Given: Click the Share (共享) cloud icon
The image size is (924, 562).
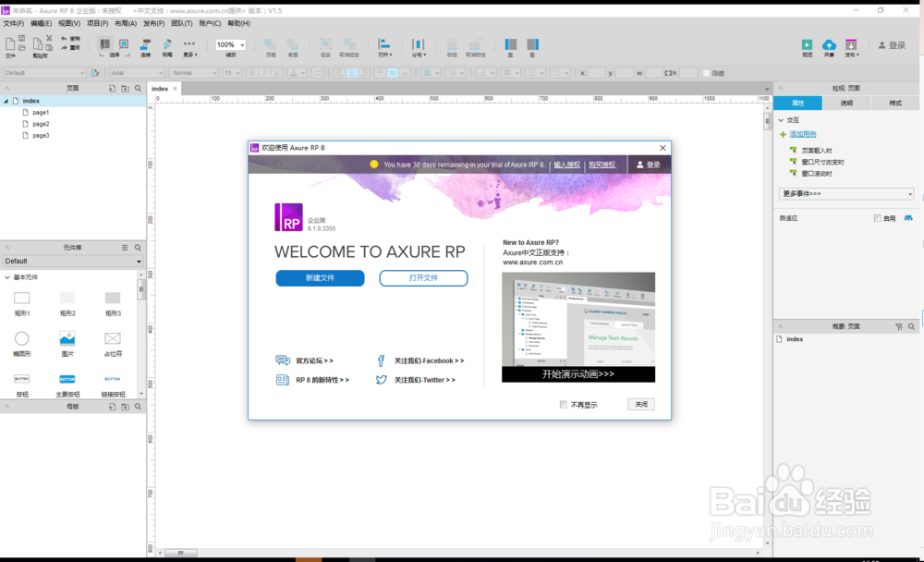Looking at the screenshot, I should [829, 44].
